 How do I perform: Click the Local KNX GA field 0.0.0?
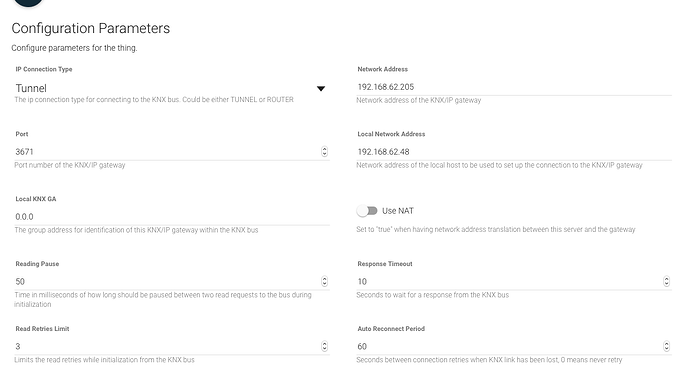point(172,216)
